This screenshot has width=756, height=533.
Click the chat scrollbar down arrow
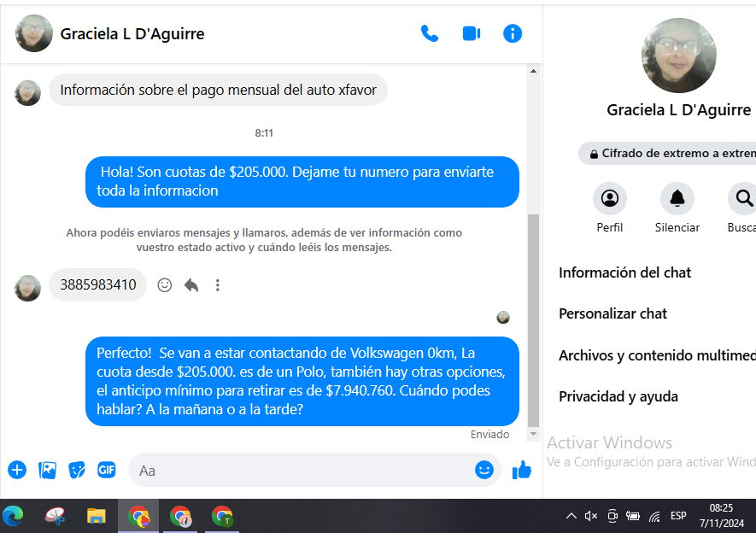[x=534, y=434]
